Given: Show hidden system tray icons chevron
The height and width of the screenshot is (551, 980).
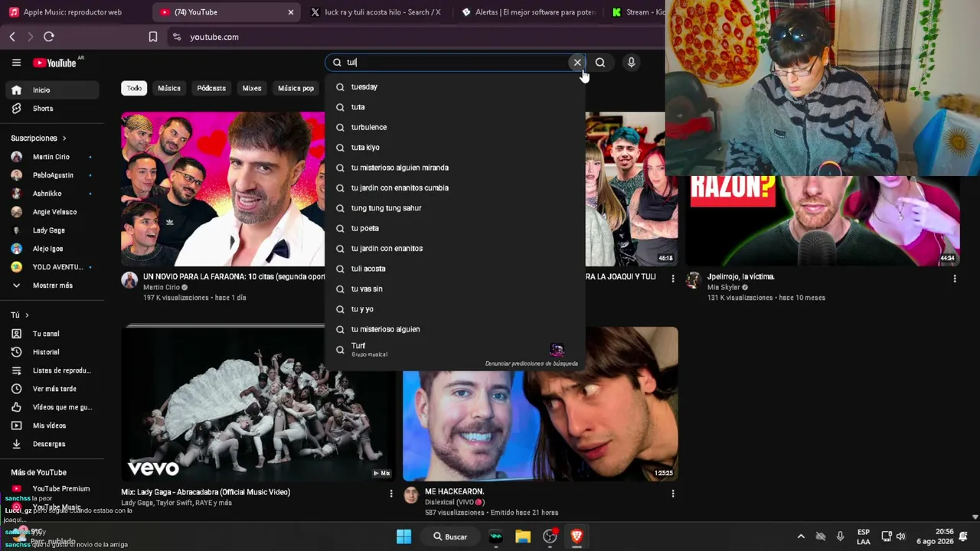Looking at the screenshot, I should 801,536.
